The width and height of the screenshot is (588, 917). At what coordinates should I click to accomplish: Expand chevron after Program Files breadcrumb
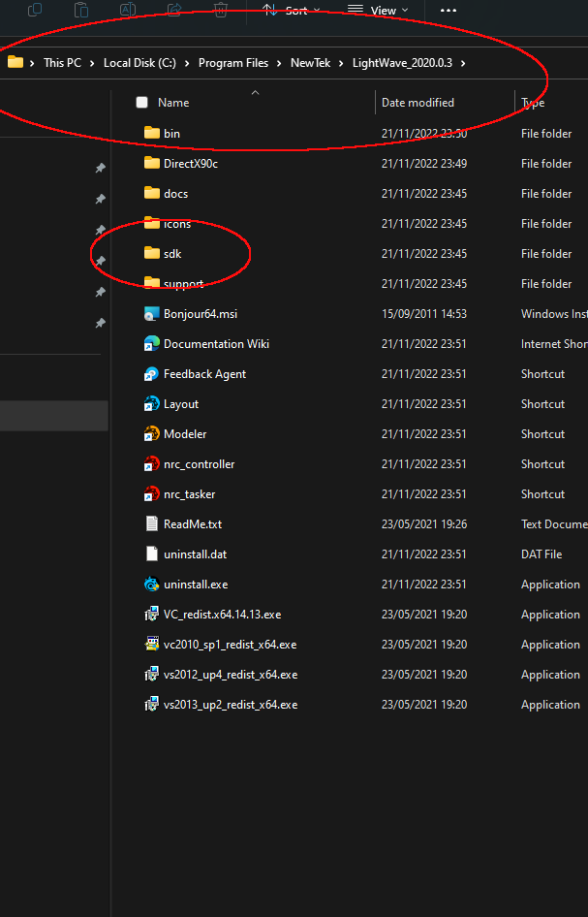279,63
